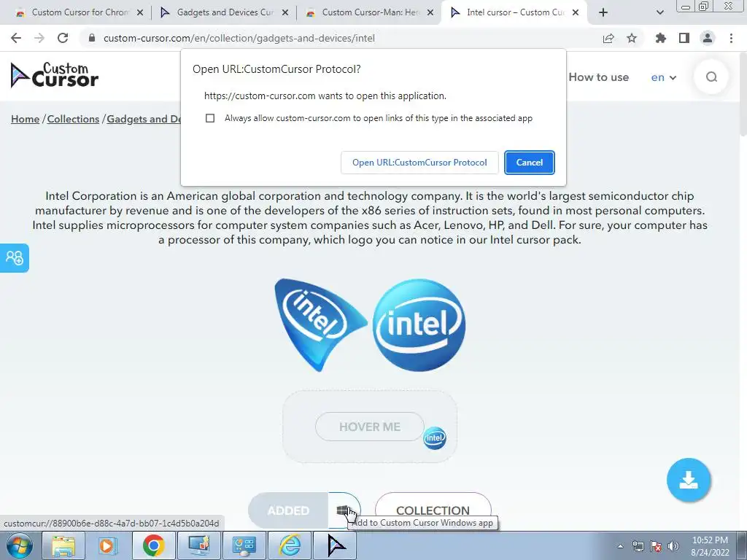
Task: Open Chrome three-dot menu
Action: pyautogui.click(x=731, y=38)
